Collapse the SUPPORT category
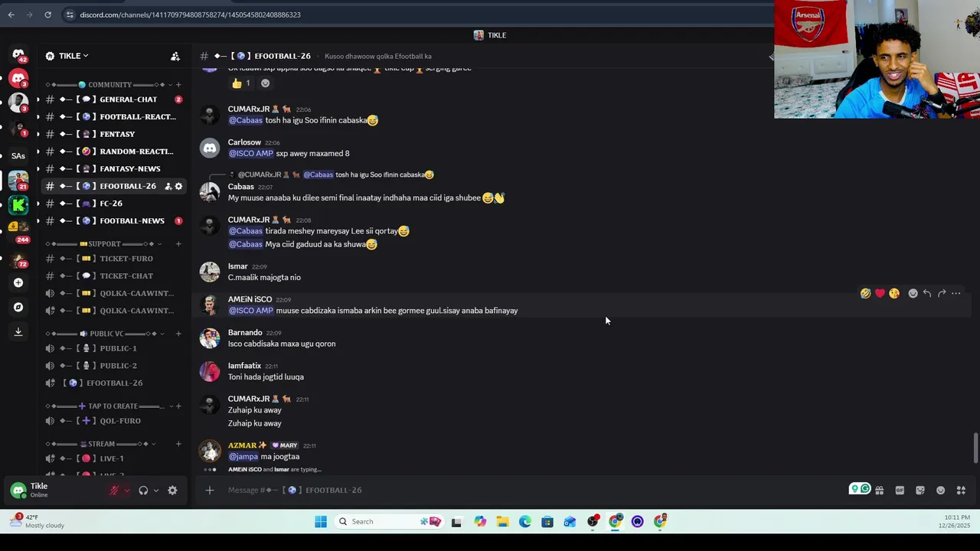 (x=104, y=244)
